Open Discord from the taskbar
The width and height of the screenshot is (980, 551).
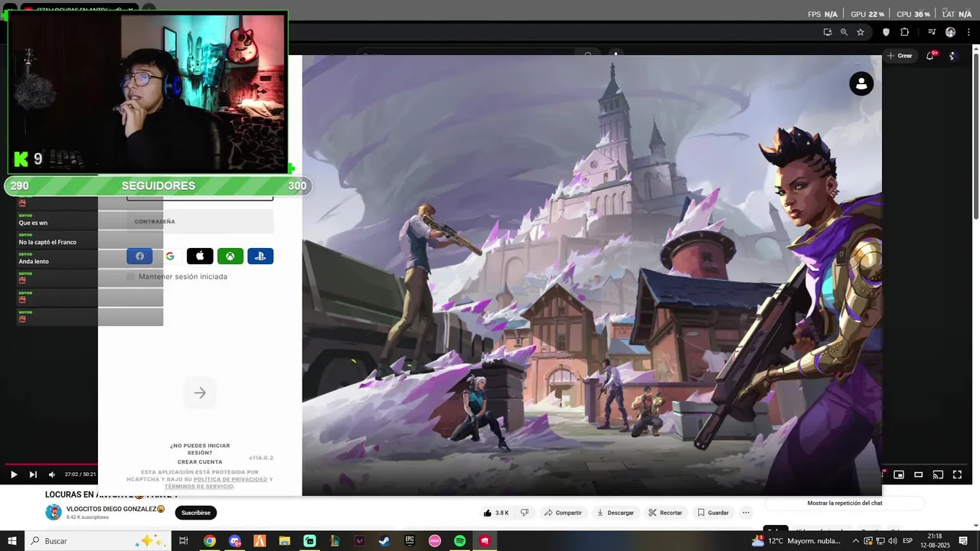pos(235,541)
